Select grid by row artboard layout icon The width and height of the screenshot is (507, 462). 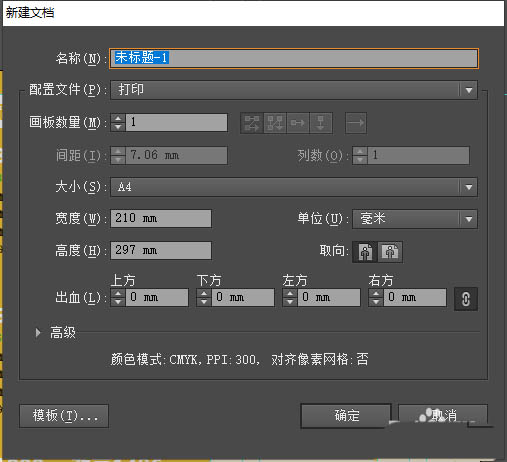tap(252, 123)
